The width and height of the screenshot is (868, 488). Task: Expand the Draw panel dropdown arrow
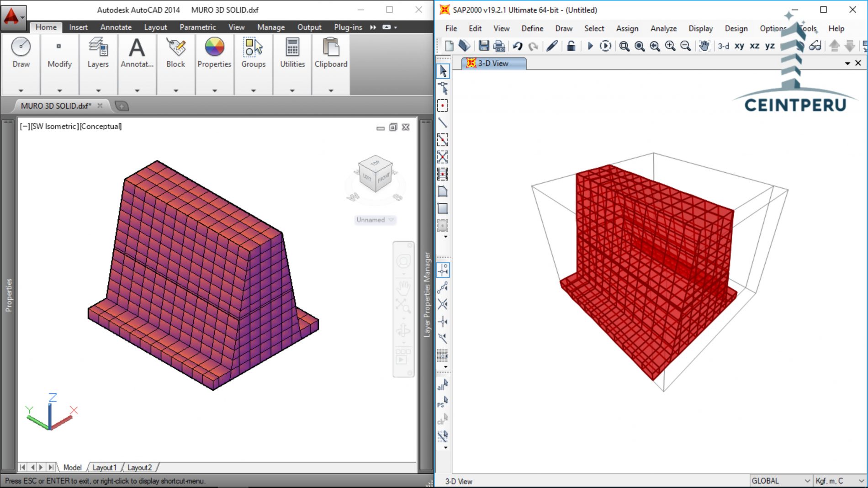21,90
